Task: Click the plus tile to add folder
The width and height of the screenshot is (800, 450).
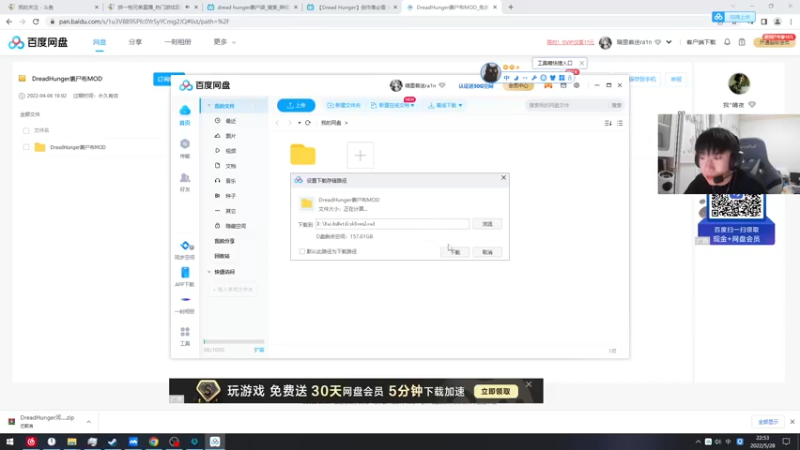Action: pos(360,155)
